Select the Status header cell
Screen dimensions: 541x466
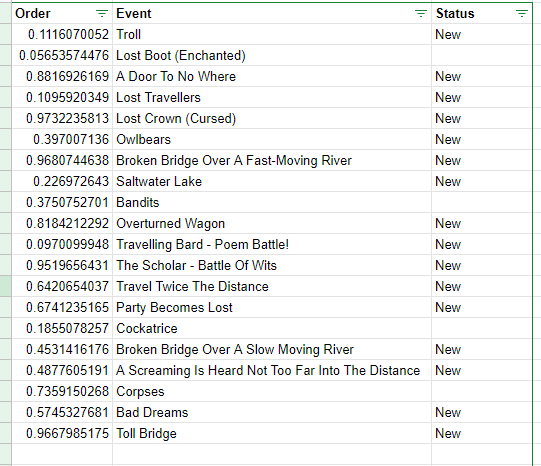coord(482,13)
